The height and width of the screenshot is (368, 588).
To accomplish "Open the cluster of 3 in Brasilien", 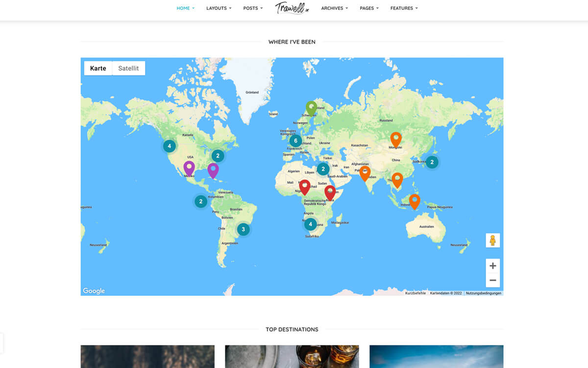I will click(x=243, y=229).
